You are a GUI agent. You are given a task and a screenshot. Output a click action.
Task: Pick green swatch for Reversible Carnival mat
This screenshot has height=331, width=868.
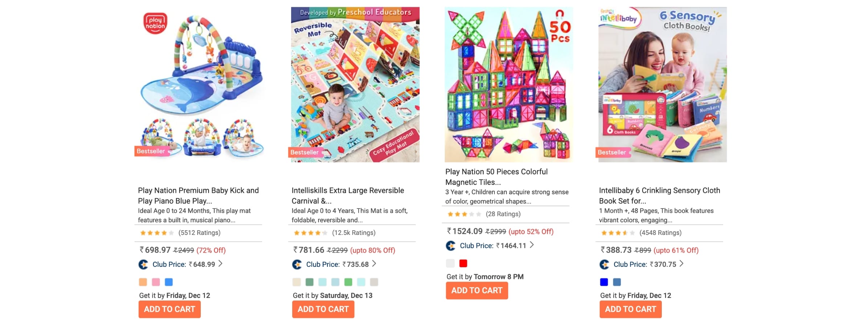click(x=348, y=282)
